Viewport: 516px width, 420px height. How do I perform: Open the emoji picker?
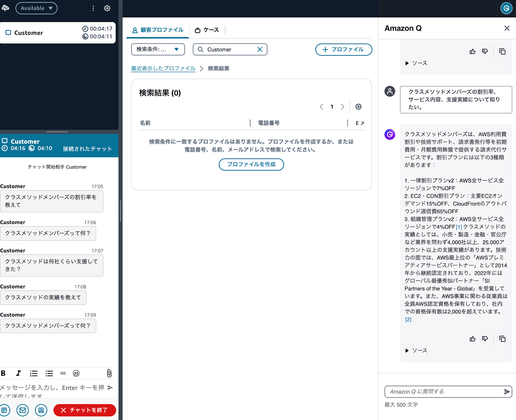76,373
